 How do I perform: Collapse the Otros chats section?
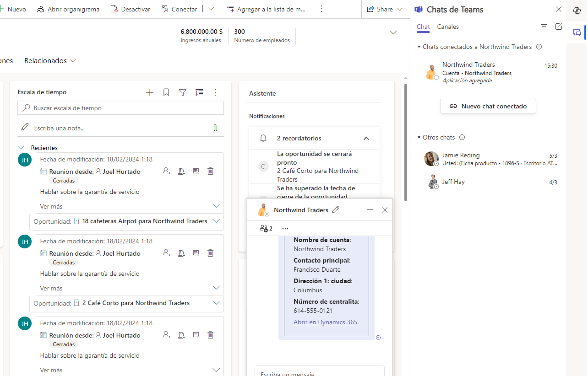(x=419, y=137)
